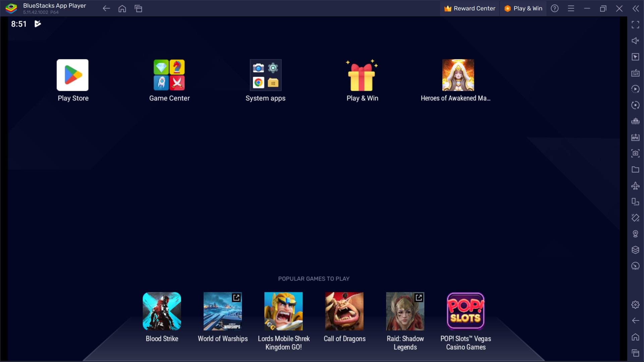
Task: Open the hamburger menu in title bar
Action: (571, 8)
